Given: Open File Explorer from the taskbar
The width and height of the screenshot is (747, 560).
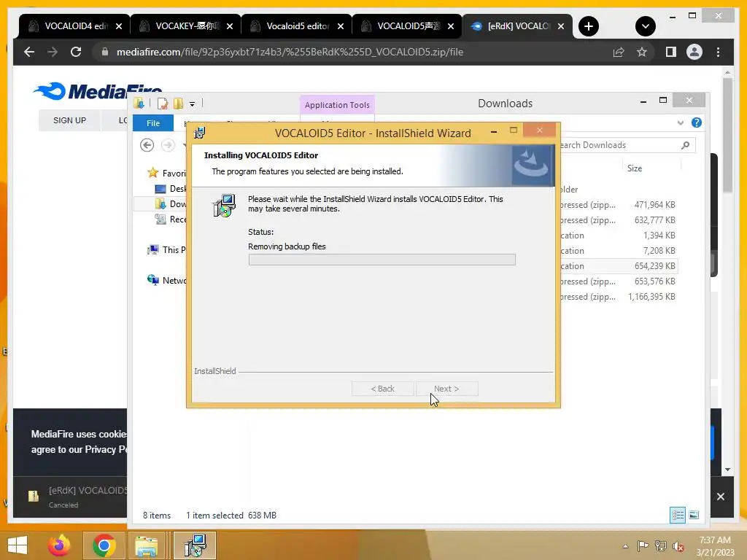Looking at the screenshot, I should point(146,545).
